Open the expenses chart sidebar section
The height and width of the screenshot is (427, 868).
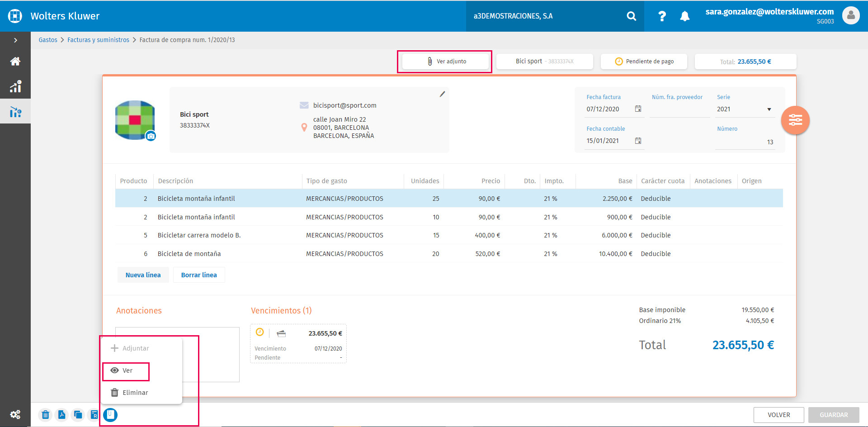point(15,111)
